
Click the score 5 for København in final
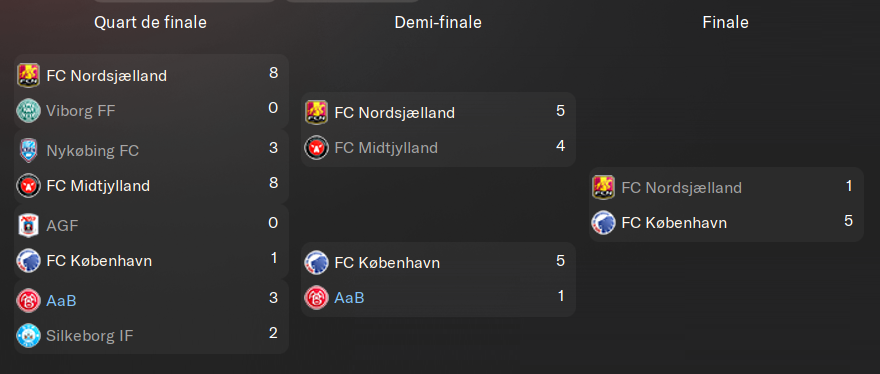(x=848, y=221)
